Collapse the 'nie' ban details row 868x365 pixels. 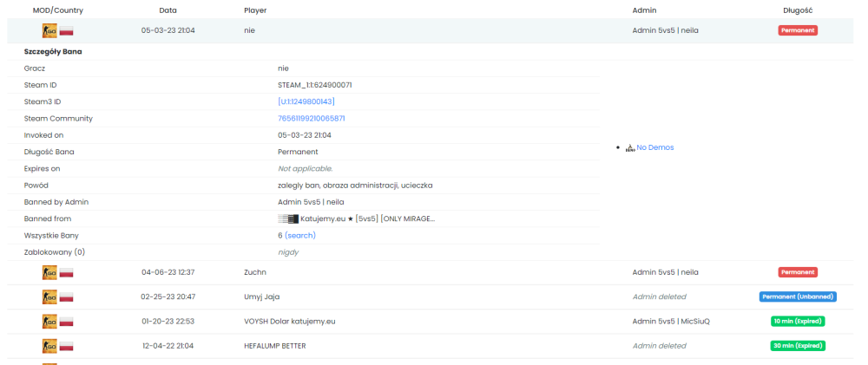tap(431, 30)
